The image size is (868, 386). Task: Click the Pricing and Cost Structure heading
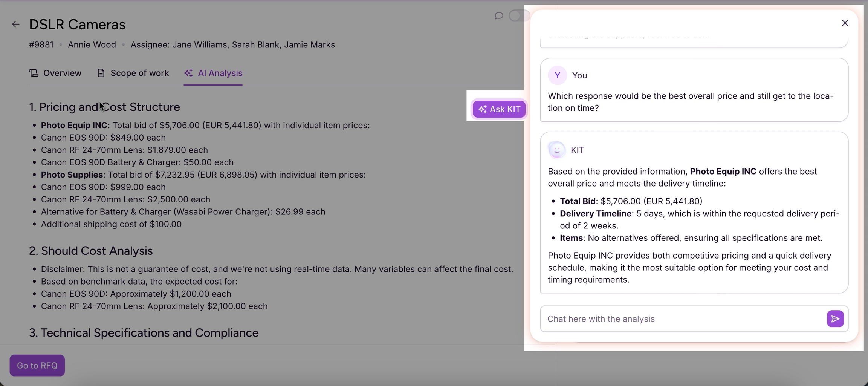tap(105, 107)
